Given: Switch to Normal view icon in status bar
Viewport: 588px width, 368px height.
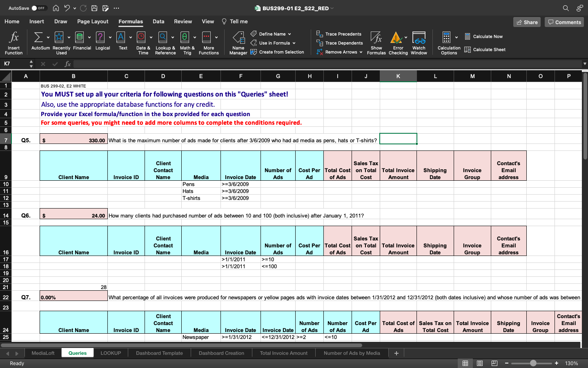Looking at the screenshot, I should (x=465, y=363).
